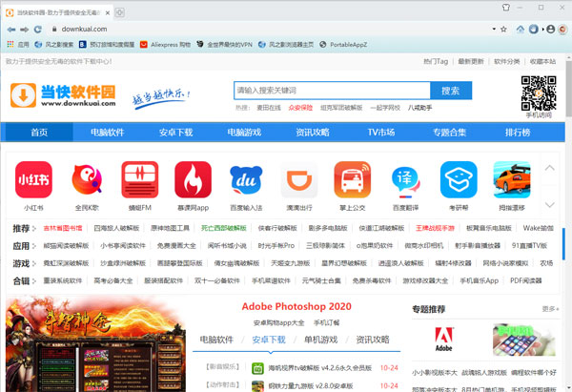Screen dimensions: 572x392
Task: Open the Adobe topic thumbnail
Action: [x=443, y=340]
